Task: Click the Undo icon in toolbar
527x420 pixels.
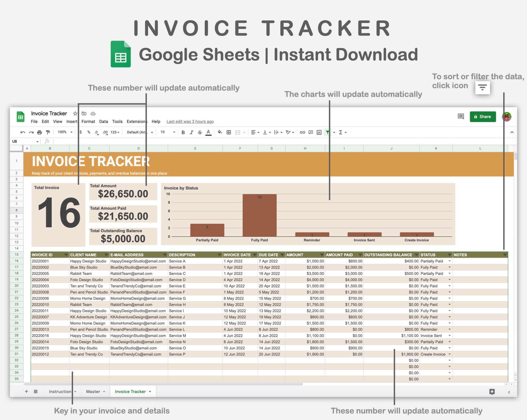Action: 23,132
